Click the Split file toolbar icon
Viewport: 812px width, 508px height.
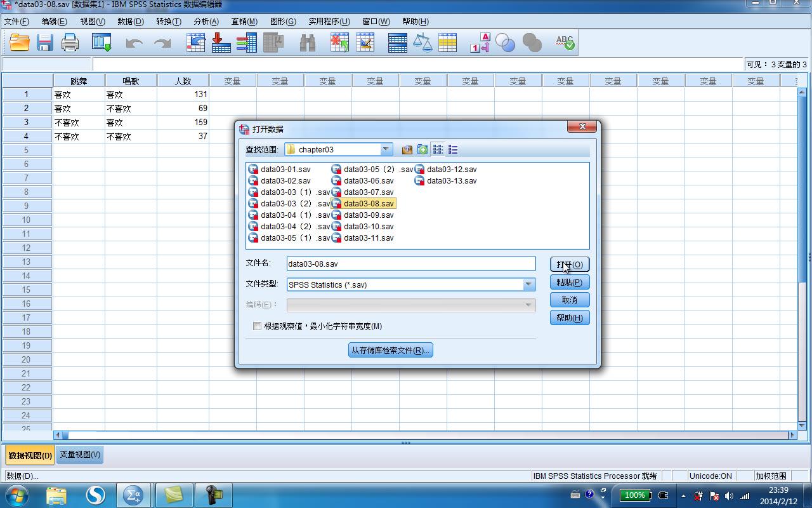pos(397,43)
